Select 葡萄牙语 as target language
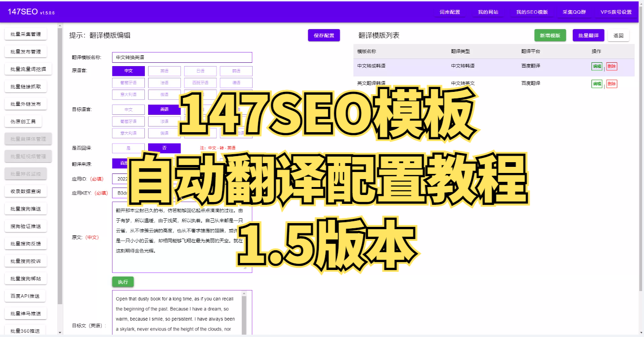This screenshot has width=644, height=337. (128, 121)
